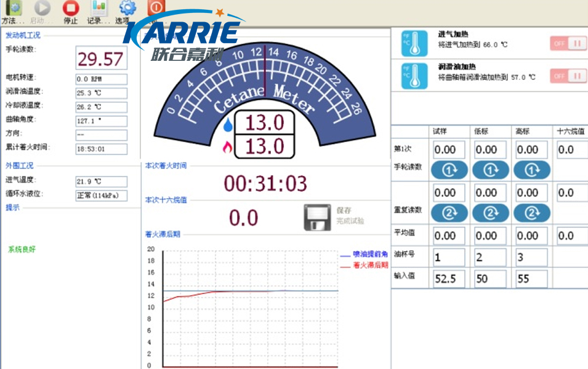Click the 手轮读数 29.57 display

coord(101,59)
